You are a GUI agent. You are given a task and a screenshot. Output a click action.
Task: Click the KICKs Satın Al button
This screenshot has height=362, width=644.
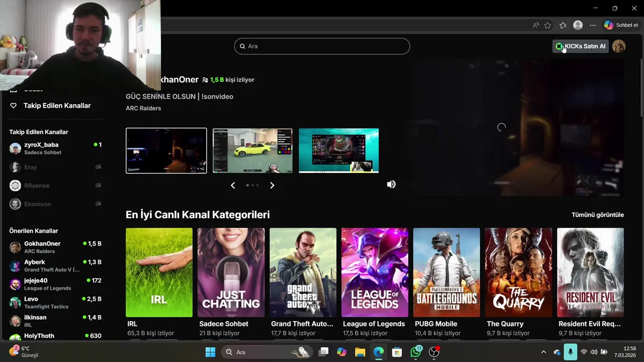tap(581, 46)
